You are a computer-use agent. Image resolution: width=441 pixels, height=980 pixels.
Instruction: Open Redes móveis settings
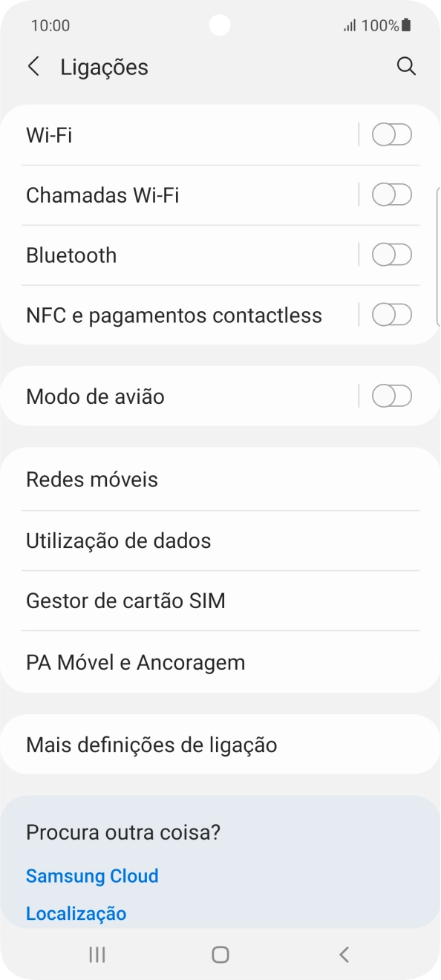pyautogui.click(x=91, y=479)
